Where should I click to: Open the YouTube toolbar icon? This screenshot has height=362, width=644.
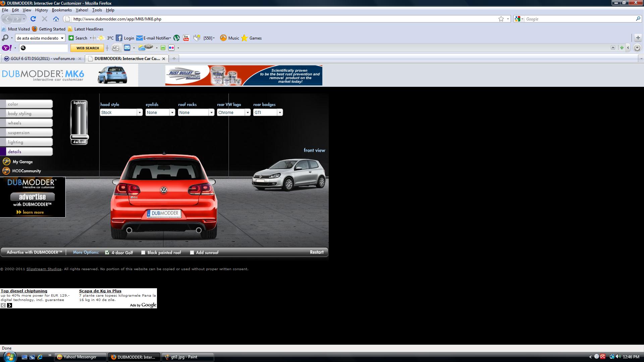186,38
